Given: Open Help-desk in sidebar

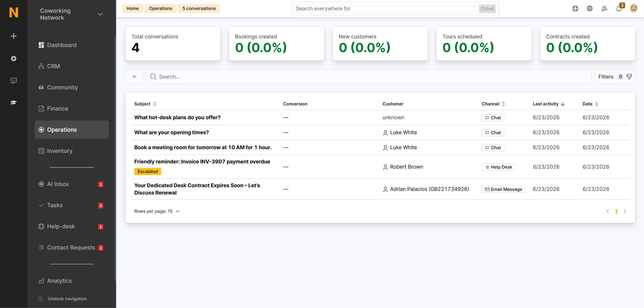Looking at the screenshot, I should [x=72, y=227].
